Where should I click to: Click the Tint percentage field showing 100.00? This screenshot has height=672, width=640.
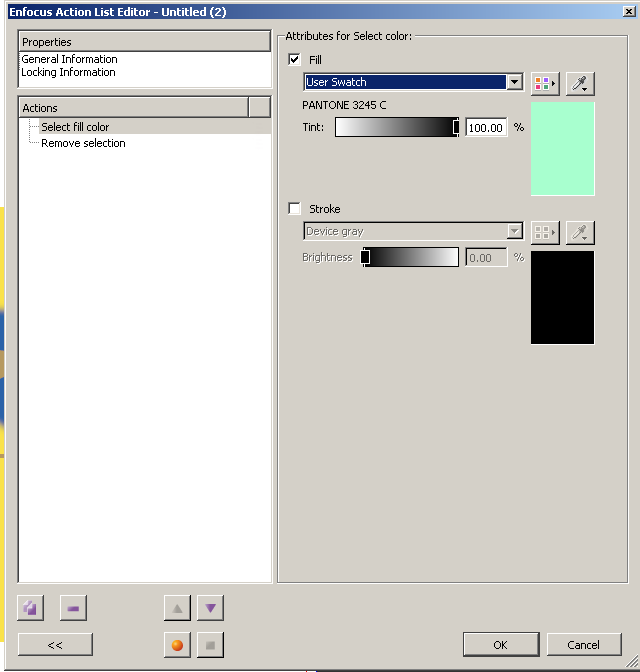click(x=486, y=128)
